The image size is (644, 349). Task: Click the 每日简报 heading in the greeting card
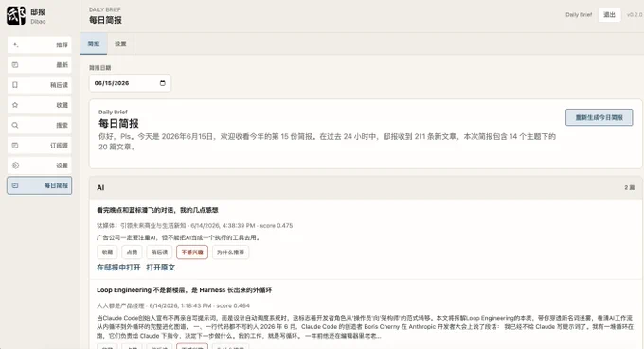click(x=118, y=124)
